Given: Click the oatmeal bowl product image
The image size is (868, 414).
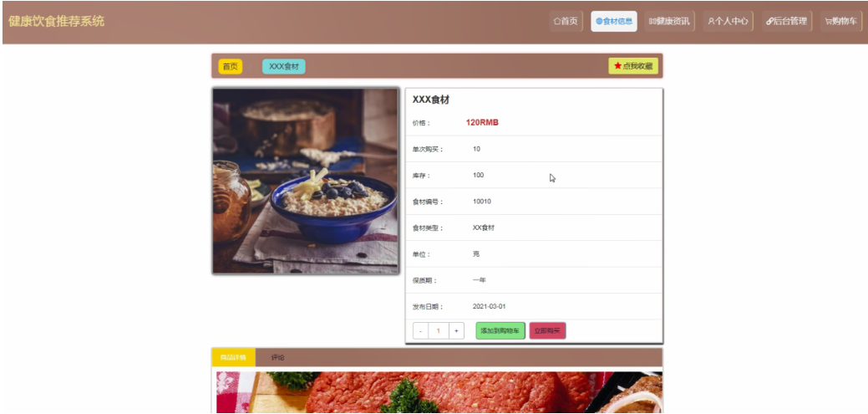Looking at the screenshot, I should click(x=306, y=181).
